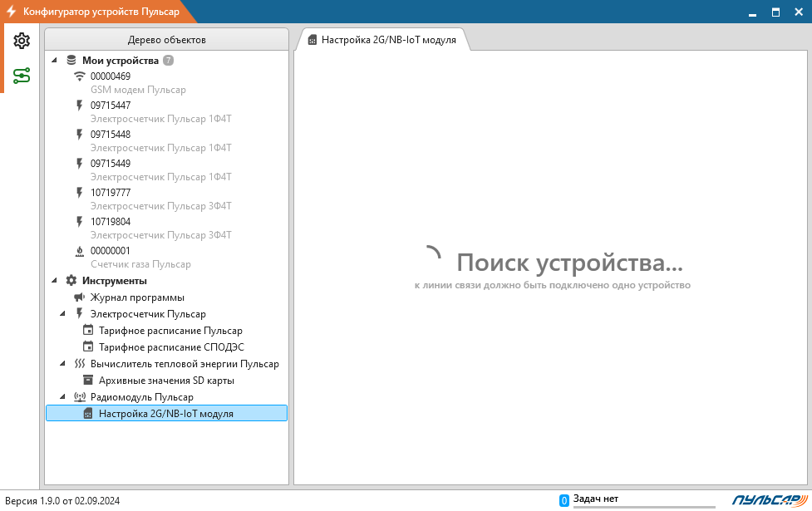Click the lightning icon of meter 09715448
The height and width of the screenshot is (511, 812).
[x=79, y=134]
